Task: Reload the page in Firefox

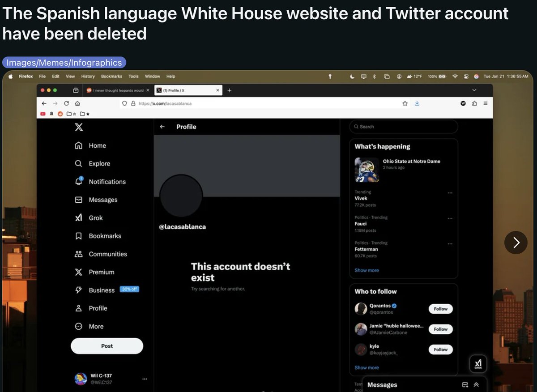Action: (x=66, y=103)
